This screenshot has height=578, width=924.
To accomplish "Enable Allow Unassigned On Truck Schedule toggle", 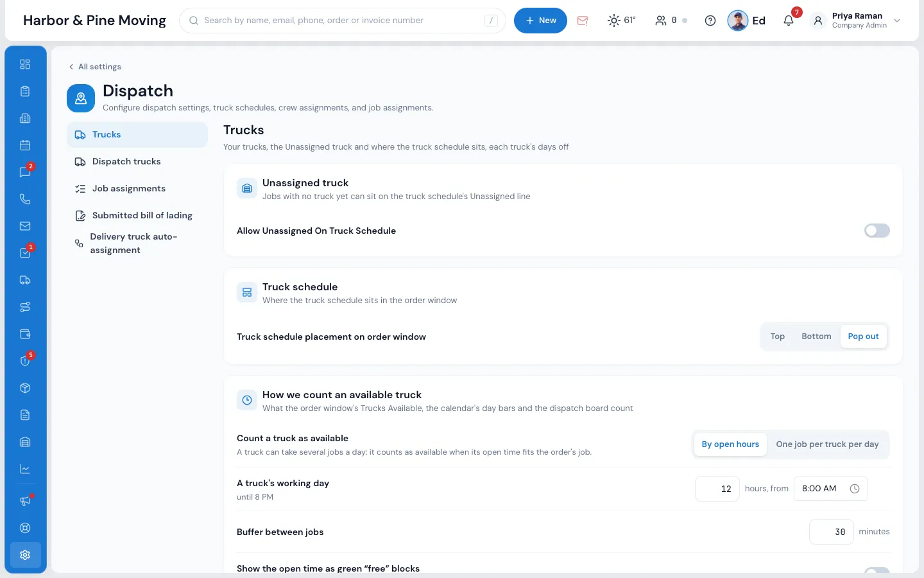I will pyautogui.click(x=877, y=231).
